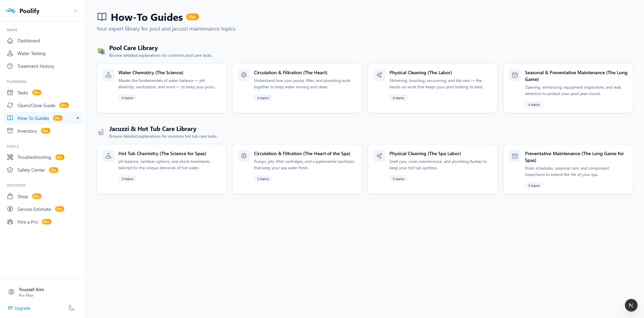Click the Poolify wave logo icon
Viewport: 644px width, 318px height.
[11, 11]
